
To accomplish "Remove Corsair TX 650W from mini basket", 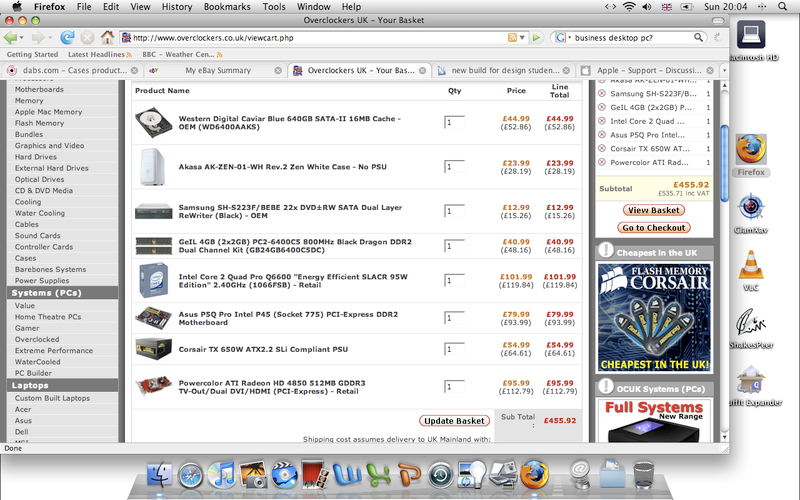I will (x=602, y=148).
